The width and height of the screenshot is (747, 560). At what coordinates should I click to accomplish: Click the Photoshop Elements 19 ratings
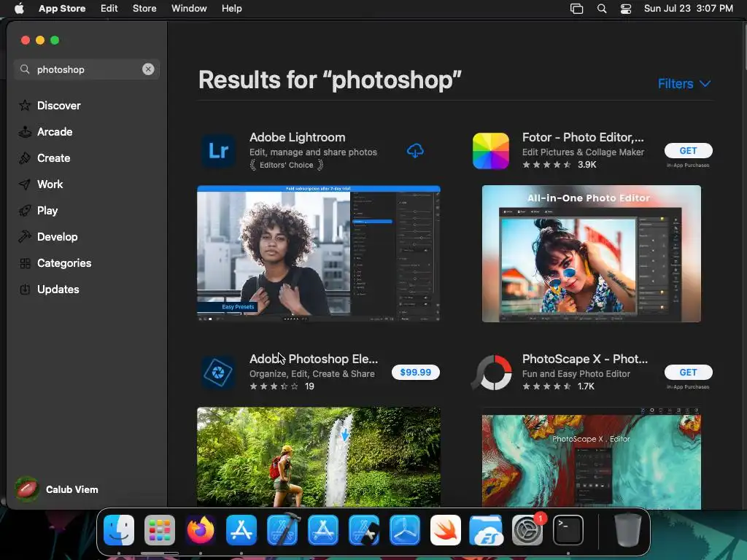click(282, 386)
